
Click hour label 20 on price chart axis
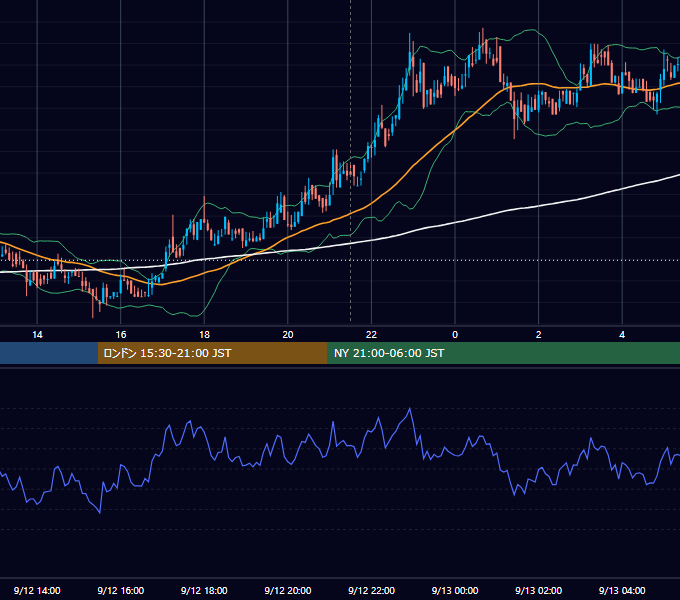(x=288, y=335)
